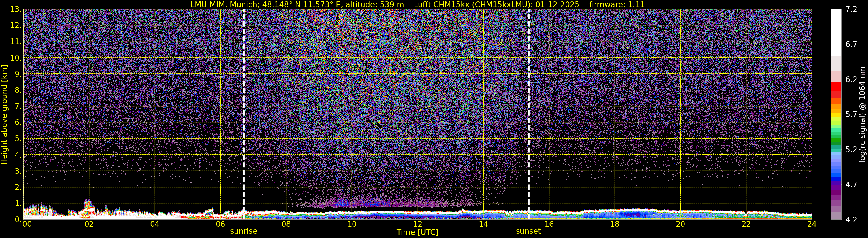Click the height-axis tick label "2."
868x238 pixels.
tap(18, 187)
